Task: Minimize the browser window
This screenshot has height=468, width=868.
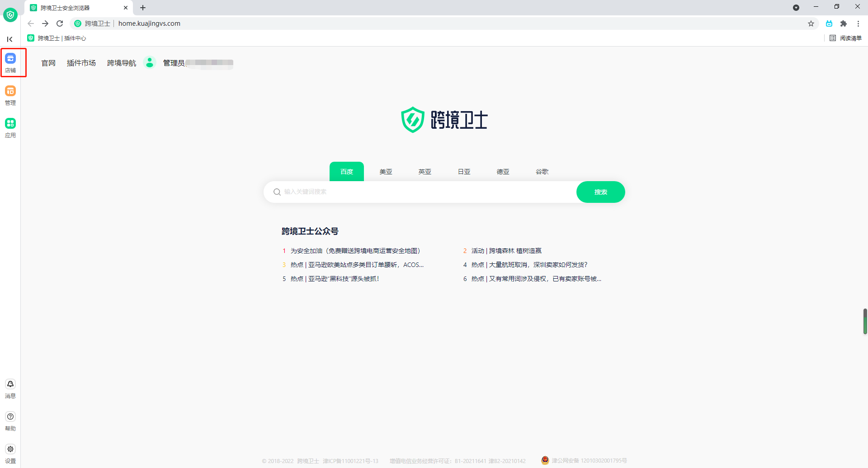Action: [816, 7]
